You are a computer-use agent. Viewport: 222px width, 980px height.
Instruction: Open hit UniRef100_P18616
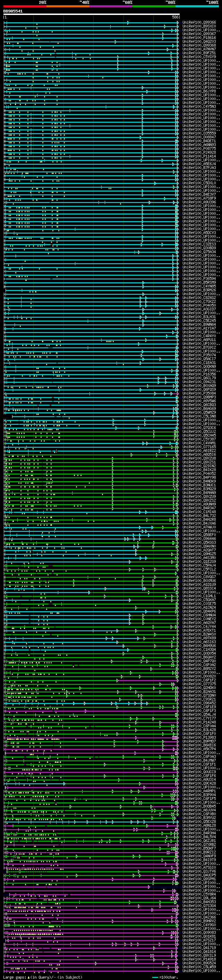click(199, 38)
